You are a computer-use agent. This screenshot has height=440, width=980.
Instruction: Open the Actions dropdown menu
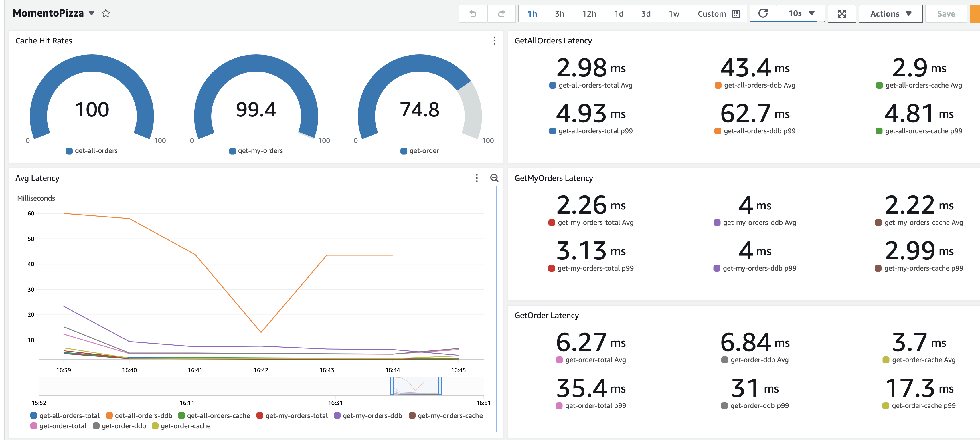pyautogui.click(x=890, y=14)
